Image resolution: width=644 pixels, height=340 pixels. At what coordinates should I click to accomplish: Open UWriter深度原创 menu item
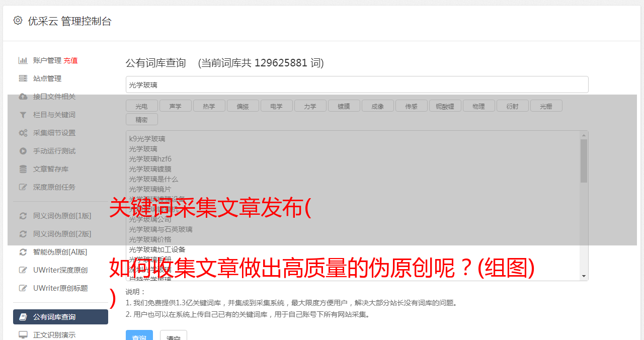coord(60,270)
